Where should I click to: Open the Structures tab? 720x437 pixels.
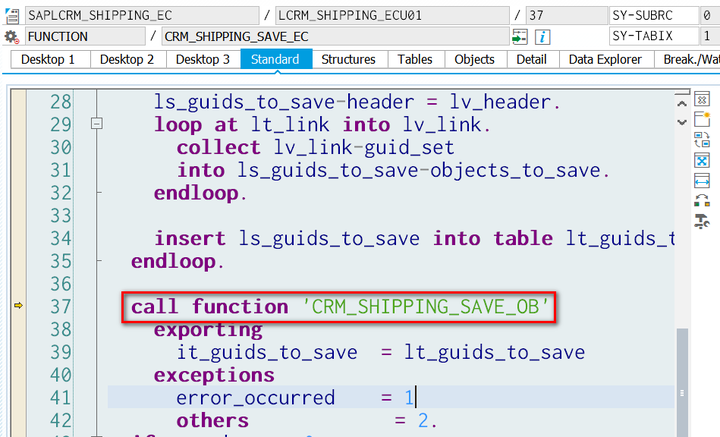(x=349, y=60)
